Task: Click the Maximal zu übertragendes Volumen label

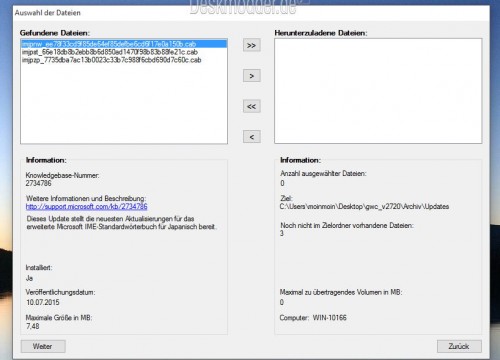Action: (x=341, y=292)
